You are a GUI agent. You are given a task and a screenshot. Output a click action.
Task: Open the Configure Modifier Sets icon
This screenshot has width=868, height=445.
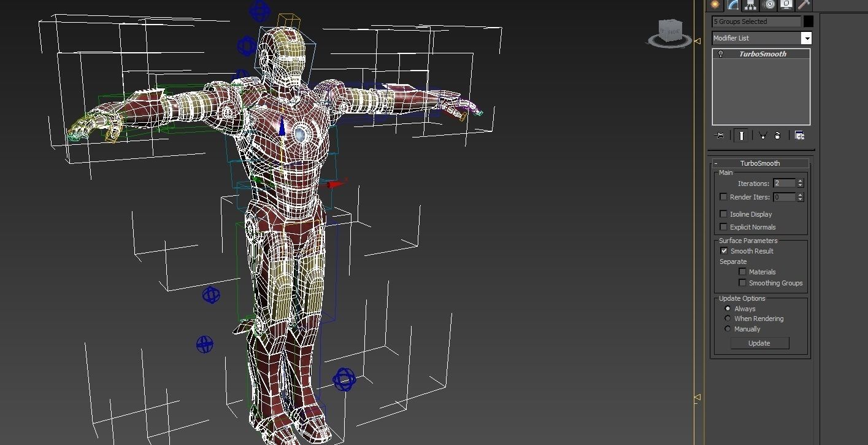pos(799,136)
